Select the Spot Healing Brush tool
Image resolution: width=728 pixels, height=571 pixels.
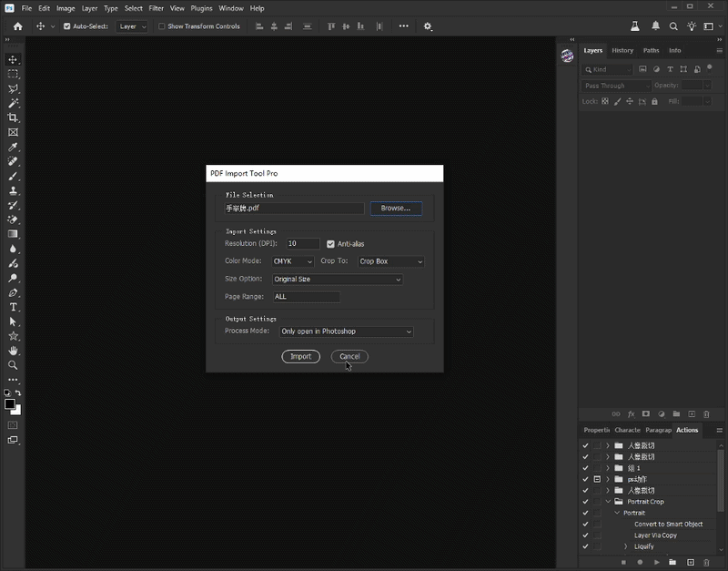pyautogui.click(x=13, y=161)
